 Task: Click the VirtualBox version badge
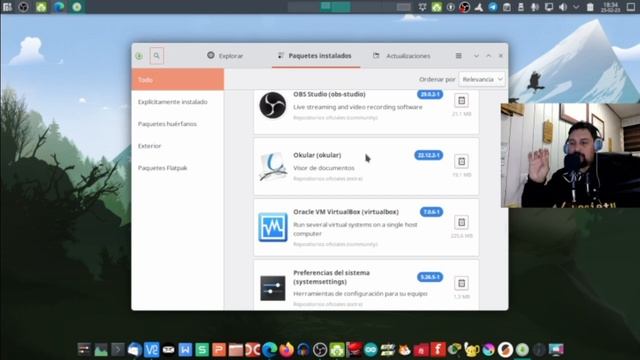(x=431, y=212)
